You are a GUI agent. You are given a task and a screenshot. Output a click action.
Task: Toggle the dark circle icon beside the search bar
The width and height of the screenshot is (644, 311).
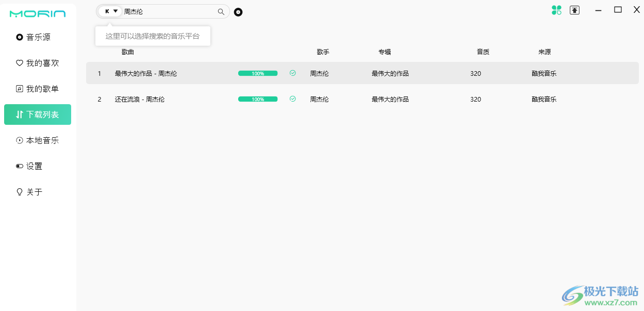click(238, 11)
